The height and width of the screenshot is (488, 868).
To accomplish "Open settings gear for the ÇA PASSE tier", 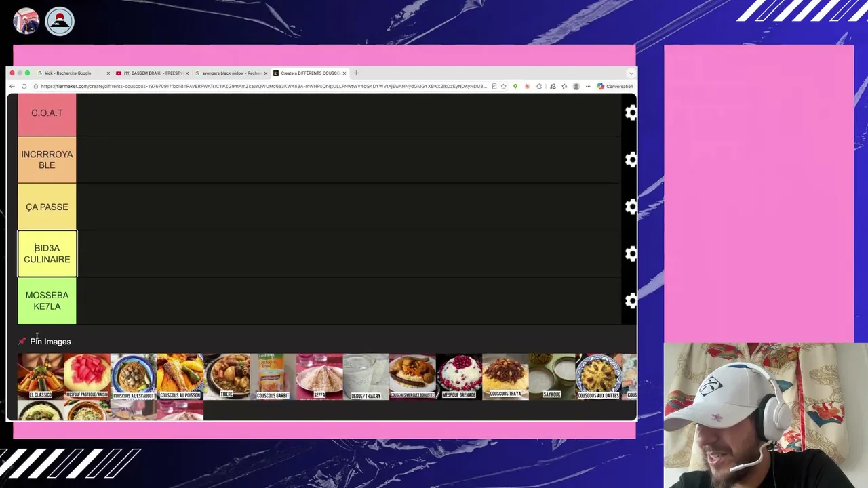I will 631,207.
